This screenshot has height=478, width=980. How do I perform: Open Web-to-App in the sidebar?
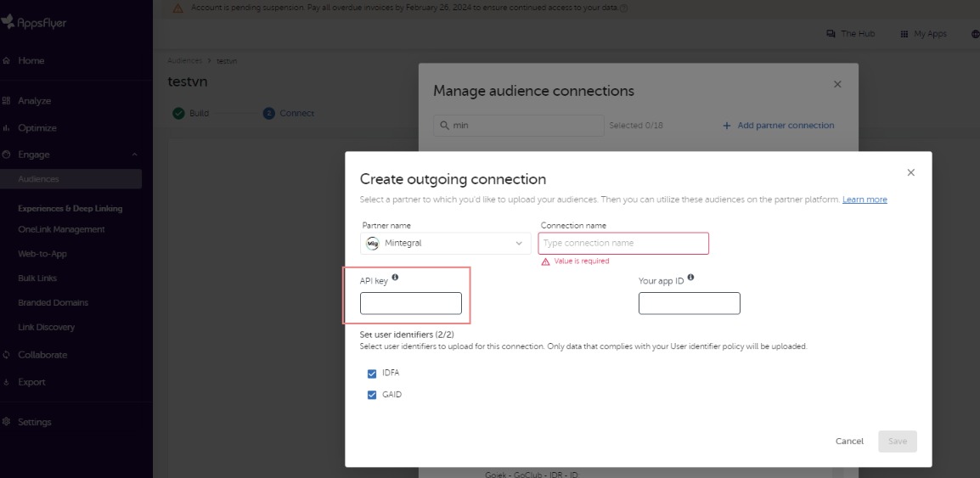[x=42, y=254]
